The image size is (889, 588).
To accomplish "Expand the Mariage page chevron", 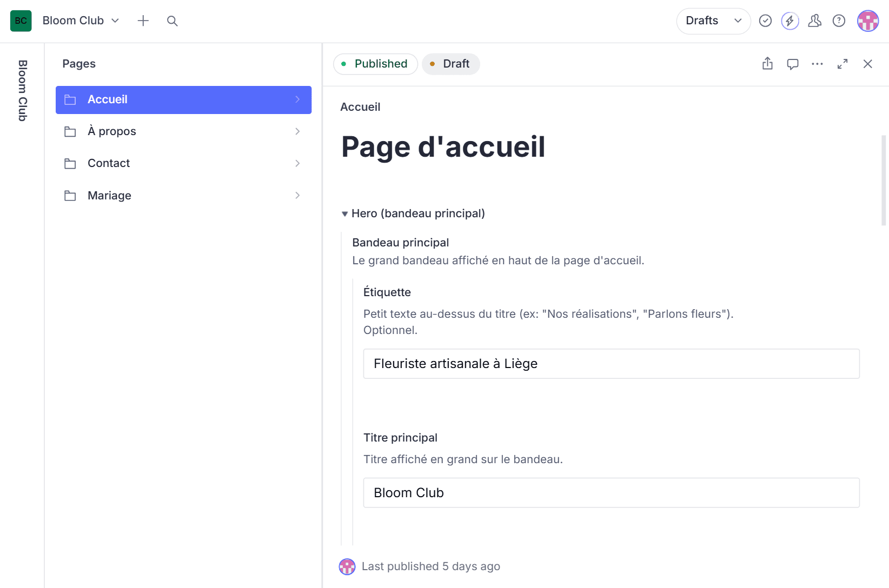I will tap(297, 195).
